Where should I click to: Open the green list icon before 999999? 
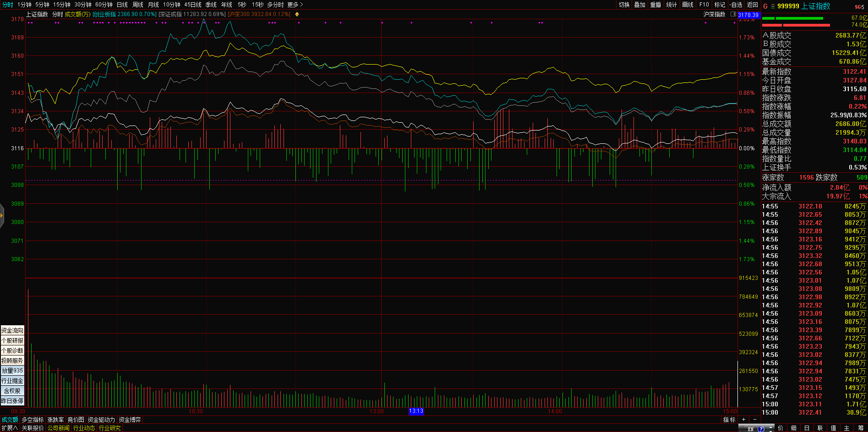point(772,6)
